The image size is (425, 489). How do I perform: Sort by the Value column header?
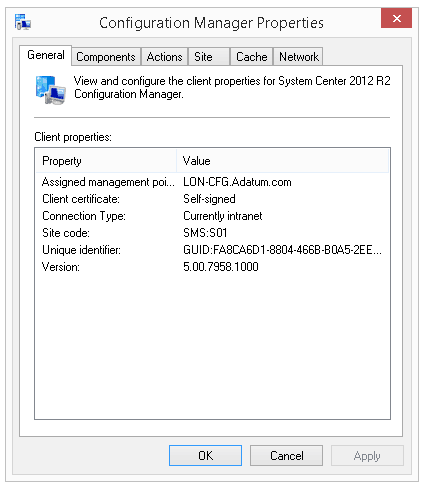[x=282, y=161]
